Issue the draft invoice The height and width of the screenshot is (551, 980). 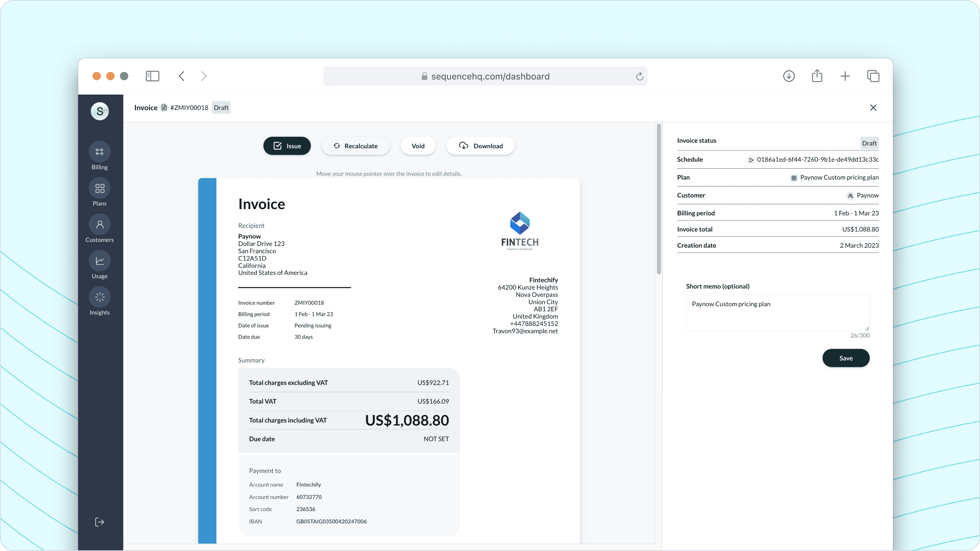pyautogui.click(x=287, y=146)
